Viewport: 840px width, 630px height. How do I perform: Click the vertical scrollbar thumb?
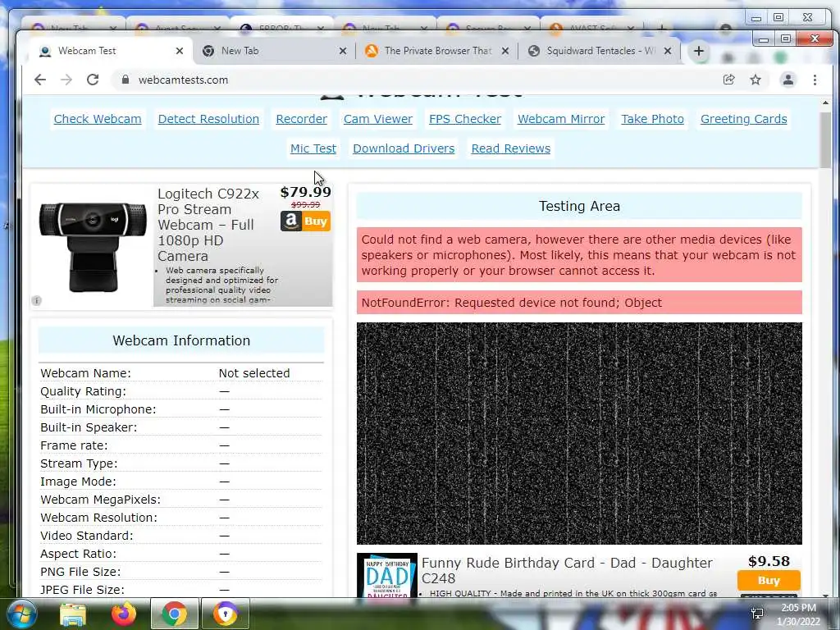point(825,139)
